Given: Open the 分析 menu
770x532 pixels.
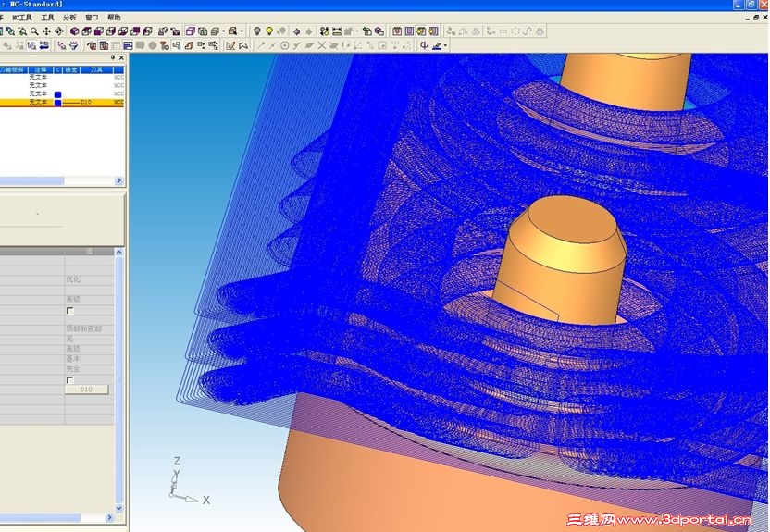Looking at the screenshot, I should [x=69, y=18].
